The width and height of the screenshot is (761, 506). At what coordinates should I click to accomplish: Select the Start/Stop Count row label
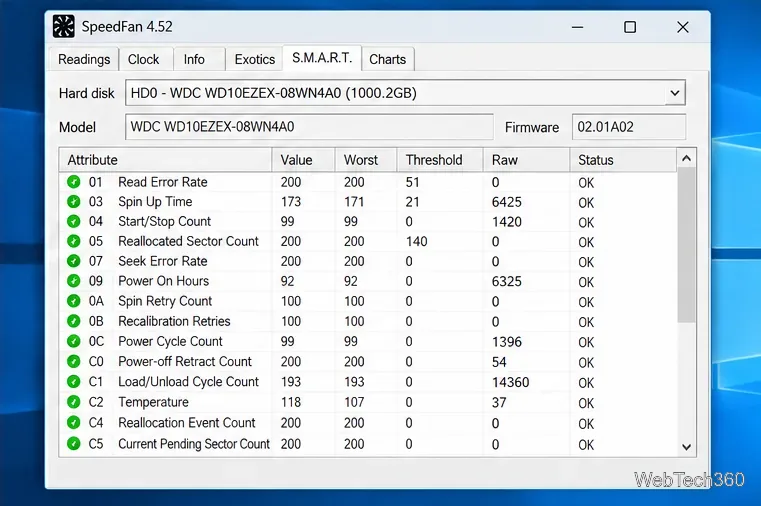pos(165,222)
